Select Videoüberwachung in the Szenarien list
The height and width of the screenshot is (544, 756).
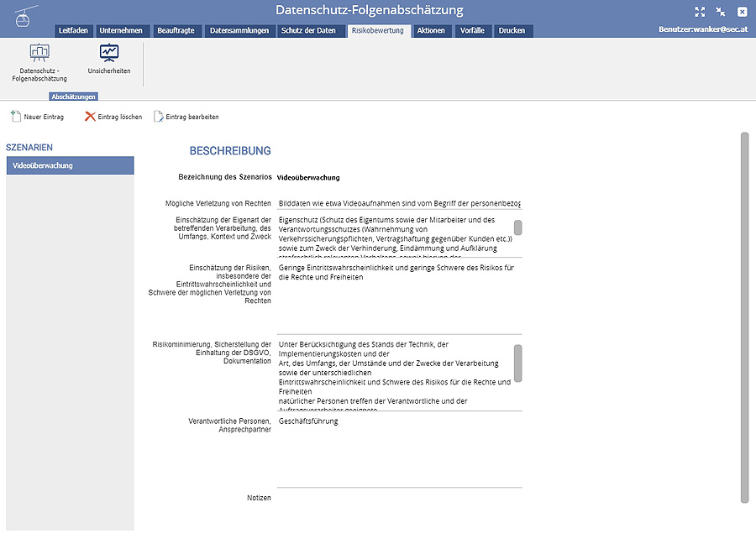pos(70,165)
